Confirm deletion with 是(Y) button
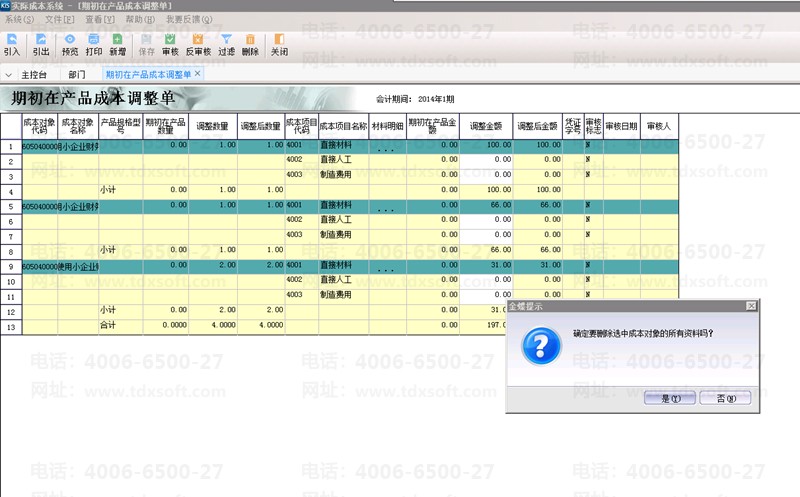The image size is (800, 497). click(x=670, y=398)
